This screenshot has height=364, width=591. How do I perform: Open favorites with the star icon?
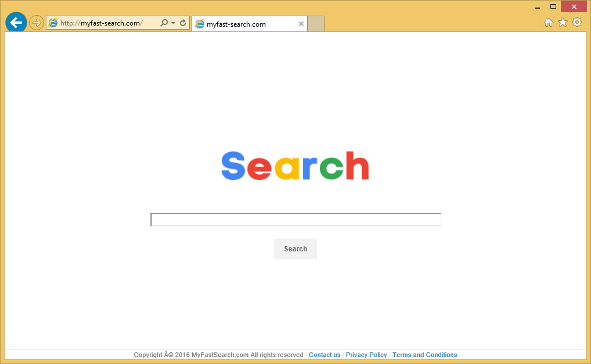pyautogui.click(x=563, y=23)
